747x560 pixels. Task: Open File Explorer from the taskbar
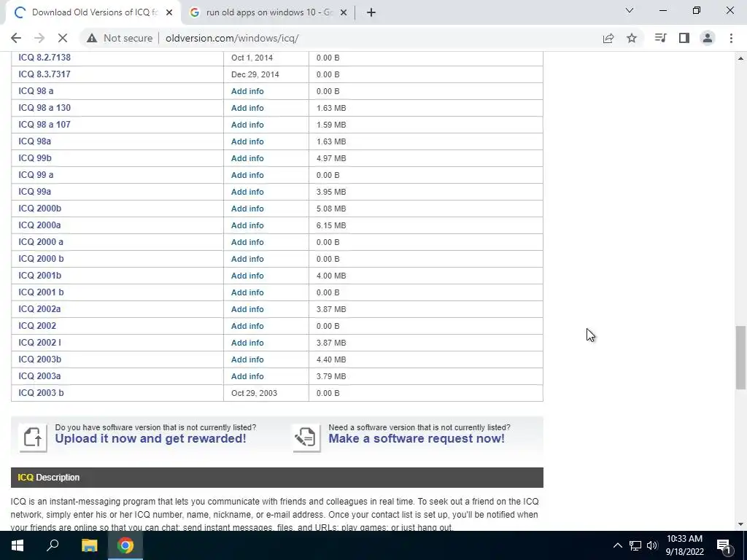click(x=89, y=545)
